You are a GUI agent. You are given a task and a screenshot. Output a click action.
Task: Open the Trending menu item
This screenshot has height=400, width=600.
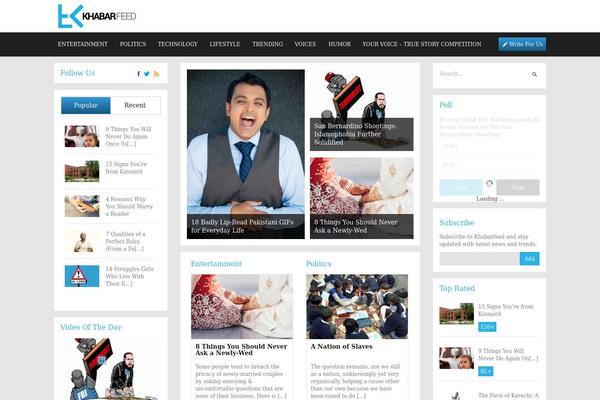click(267, 44)
